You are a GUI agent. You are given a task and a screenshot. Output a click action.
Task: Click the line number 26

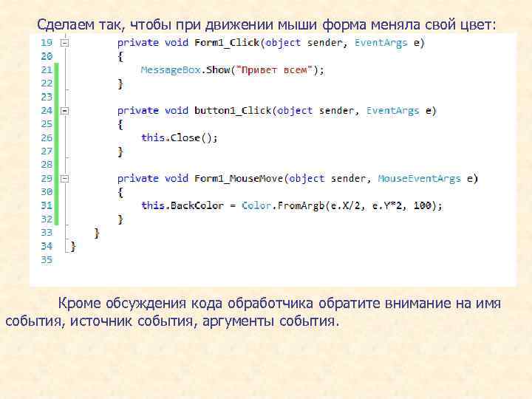[x=47, y=137]
